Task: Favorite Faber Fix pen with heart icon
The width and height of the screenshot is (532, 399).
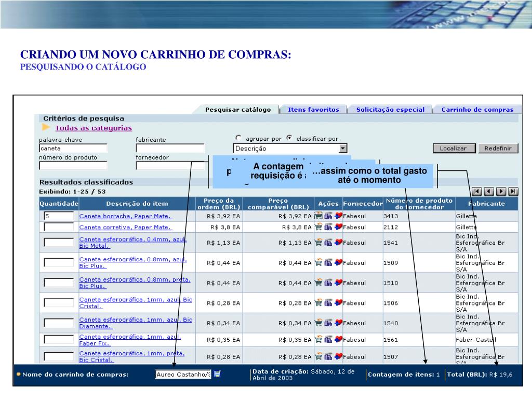Action: click(338, 340)
